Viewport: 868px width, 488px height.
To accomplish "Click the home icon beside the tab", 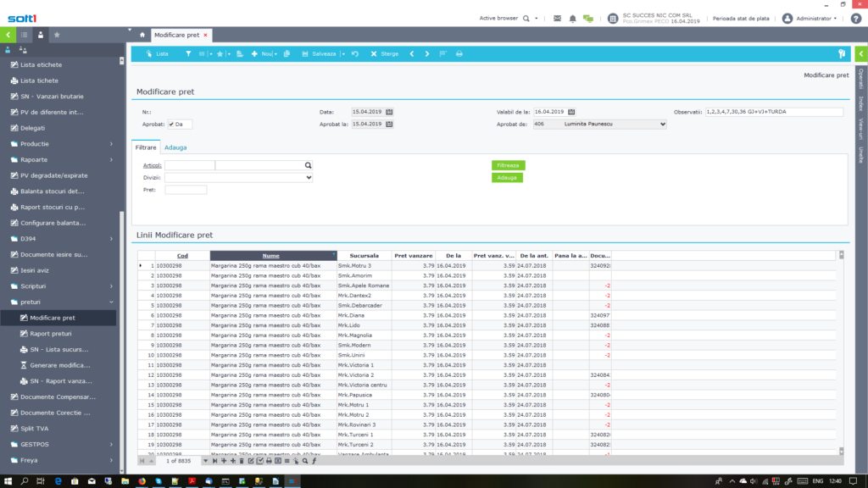I will coord(142,35).
